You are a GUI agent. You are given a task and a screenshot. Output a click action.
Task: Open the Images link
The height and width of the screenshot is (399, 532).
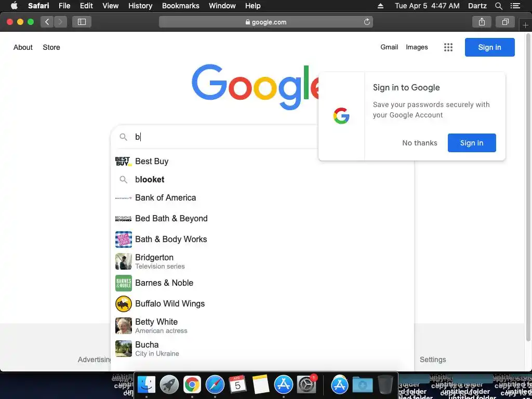click(417, 47)
